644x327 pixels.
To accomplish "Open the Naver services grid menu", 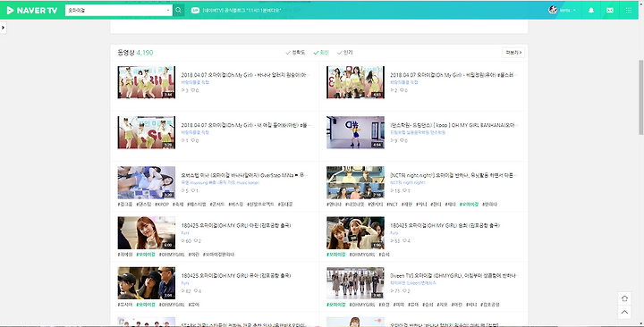I will point(629,10).
